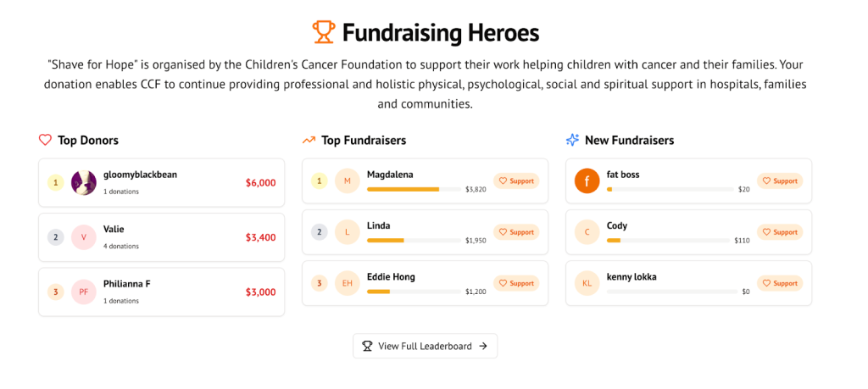Click the heart icon next to Top Donors
The width and height of the screenshot is (868, 389).
46,140
